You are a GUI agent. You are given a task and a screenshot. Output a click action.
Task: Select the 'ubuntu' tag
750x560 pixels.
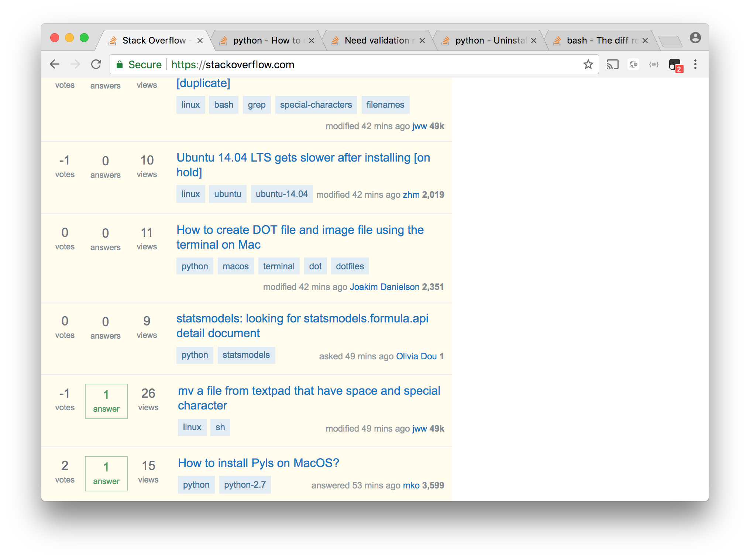tap(228, 194)
